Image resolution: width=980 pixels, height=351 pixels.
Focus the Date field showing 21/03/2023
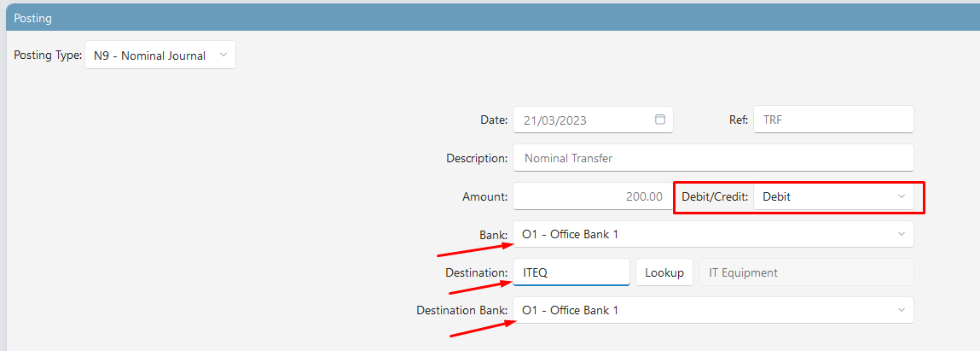click(x=593, y=120)
